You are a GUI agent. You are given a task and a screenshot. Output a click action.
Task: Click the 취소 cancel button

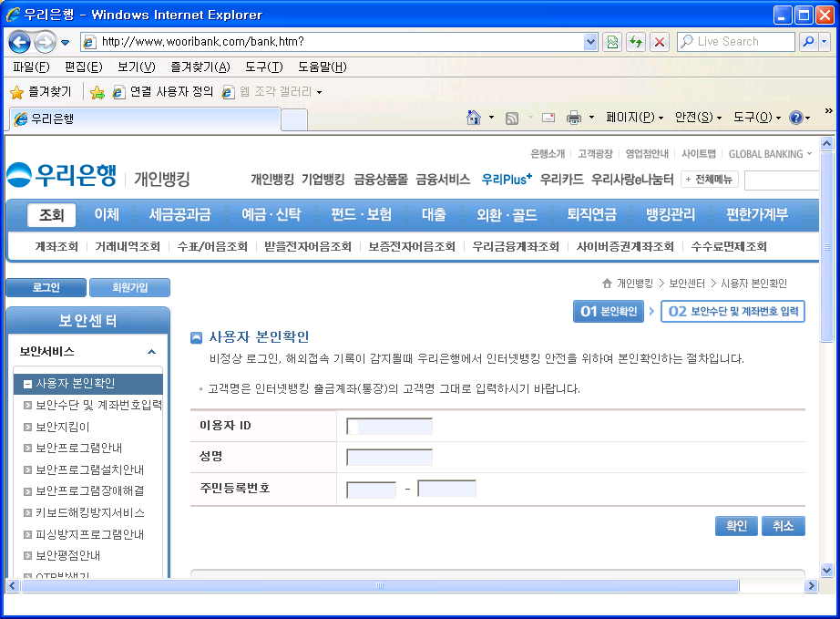(x=784, y=526)
